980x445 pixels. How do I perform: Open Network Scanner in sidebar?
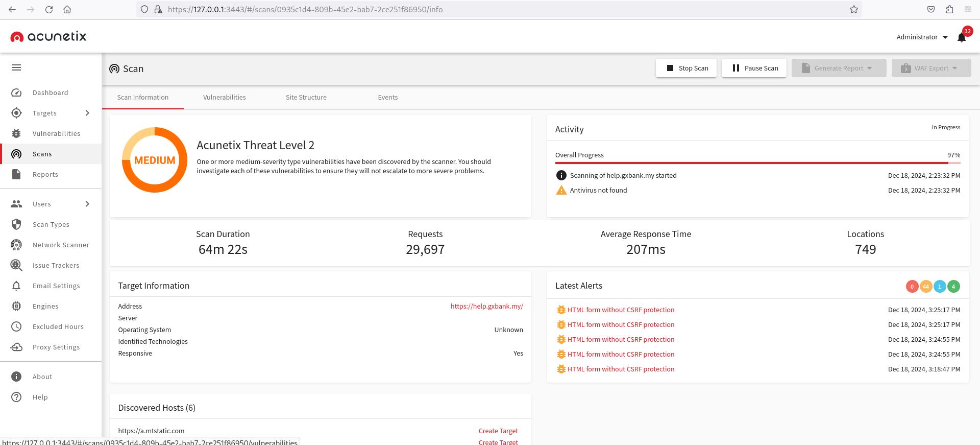coord(51,245)
